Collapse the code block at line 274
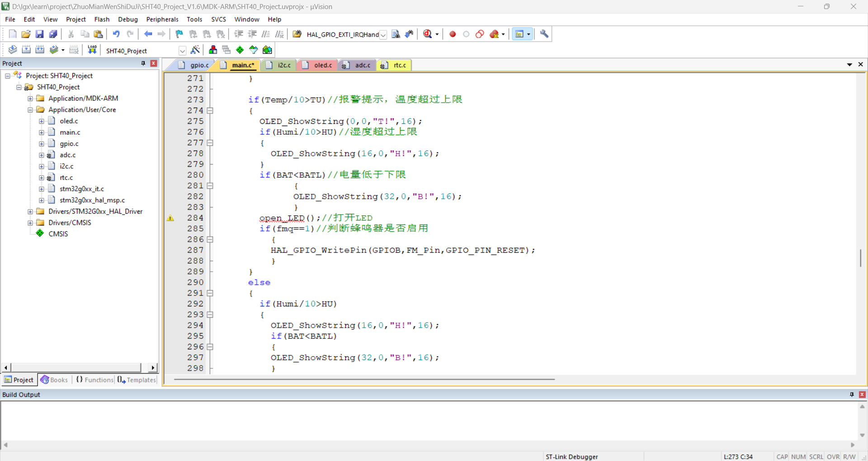This screenshot has height=461, width=868. click(210, 110)
